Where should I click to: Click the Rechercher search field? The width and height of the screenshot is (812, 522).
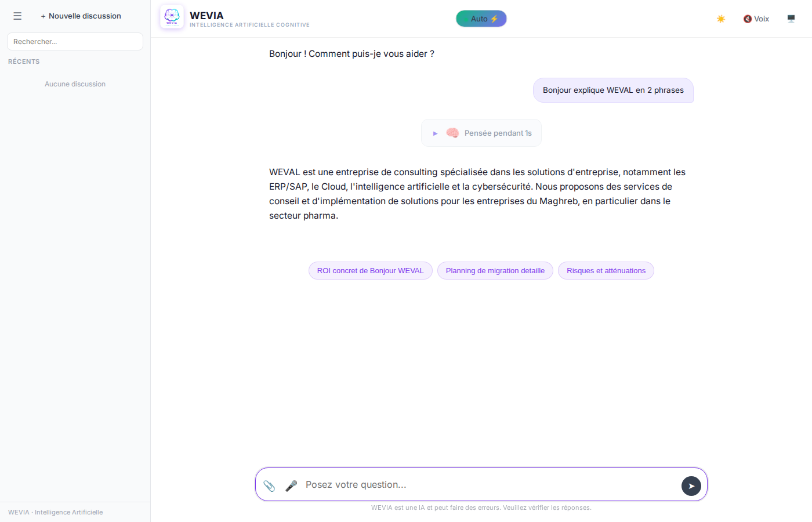75,42
